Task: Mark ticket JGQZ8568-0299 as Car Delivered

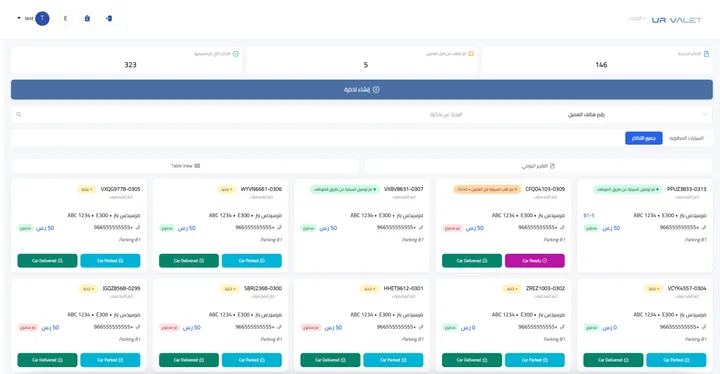Action: (47, 360)
